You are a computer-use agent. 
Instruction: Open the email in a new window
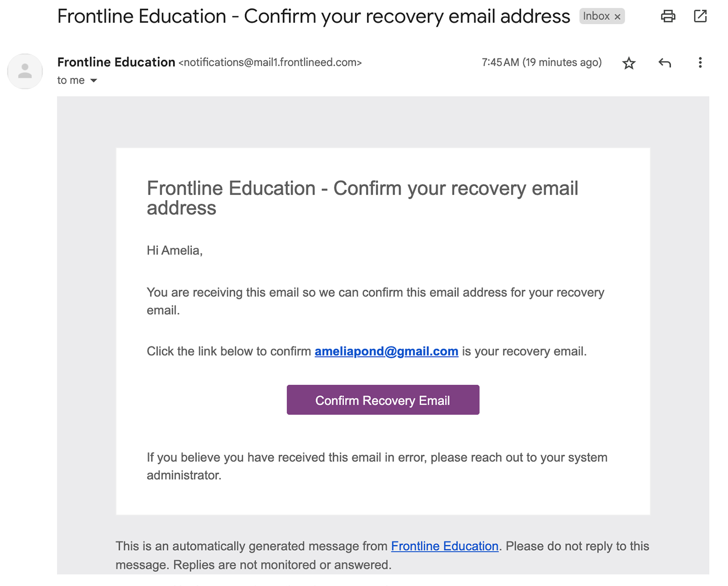tap(700, 16)
